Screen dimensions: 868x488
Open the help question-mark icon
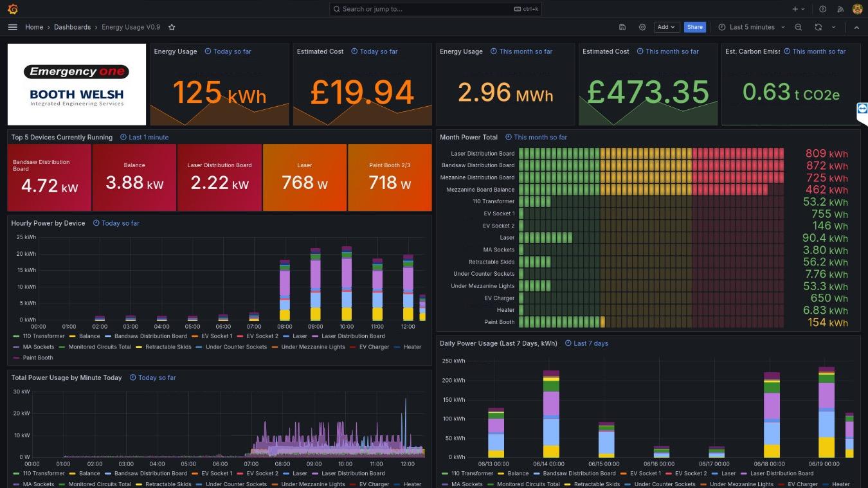(822, 9)
